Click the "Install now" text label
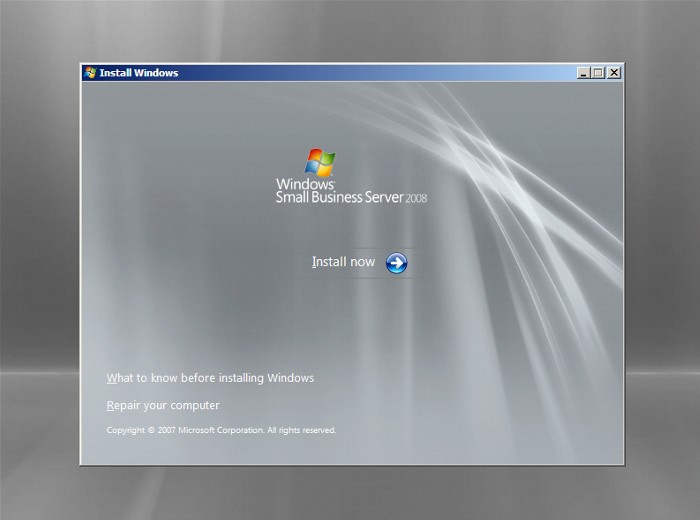Viewport: 700px width, 520px height. (343, 262)
